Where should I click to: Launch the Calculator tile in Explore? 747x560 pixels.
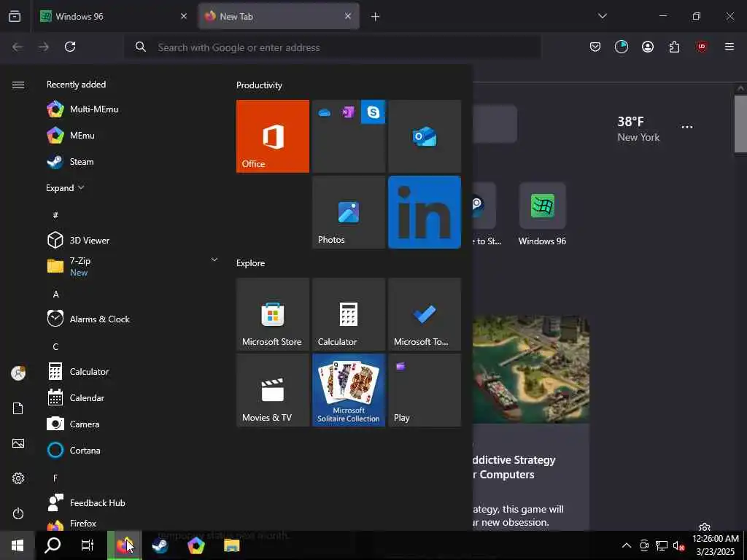coord(349,314)
